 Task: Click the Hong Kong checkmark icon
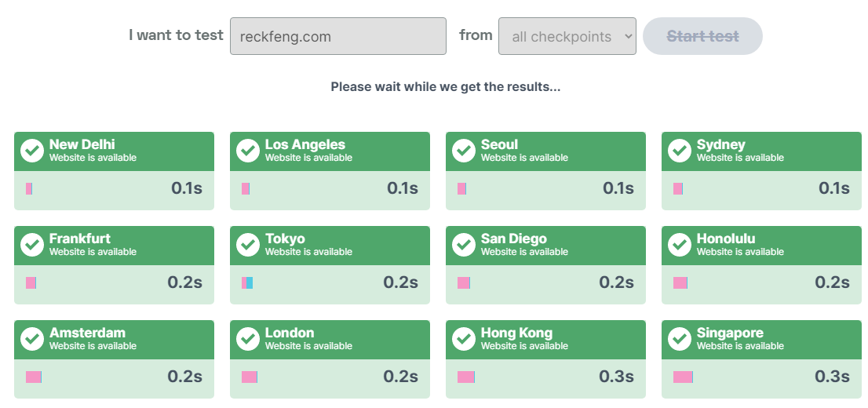coord(464,339)
